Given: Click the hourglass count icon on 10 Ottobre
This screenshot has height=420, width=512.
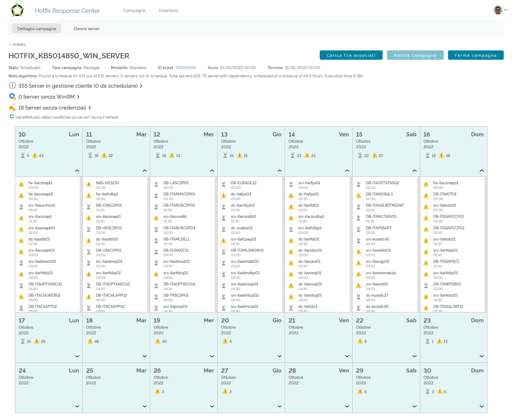Looking at the screenshot, I should pos(23,155).
